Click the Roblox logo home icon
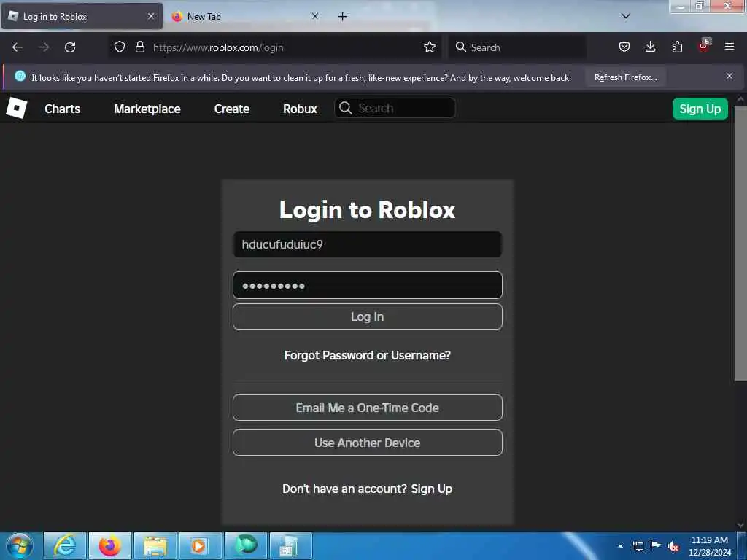 click(x=16, y=108)
